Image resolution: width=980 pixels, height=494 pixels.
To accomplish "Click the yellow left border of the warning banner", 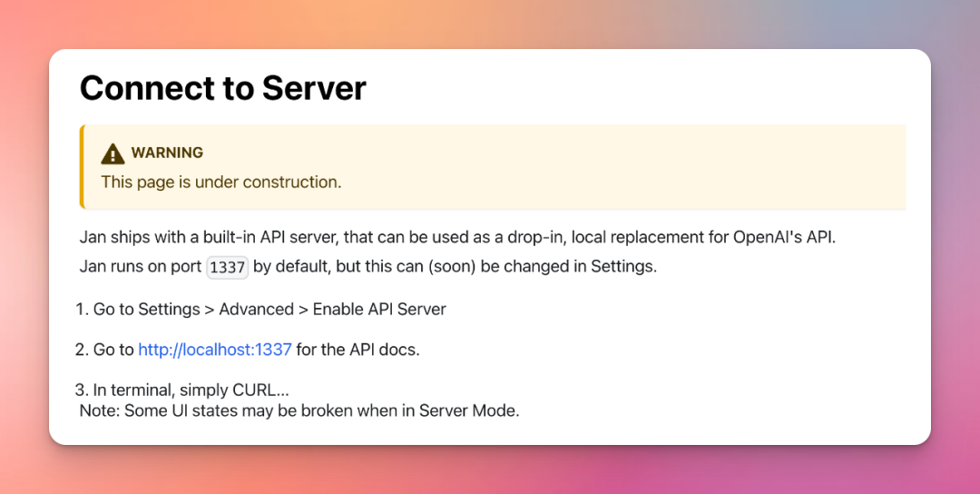I will tap(82, 167).
